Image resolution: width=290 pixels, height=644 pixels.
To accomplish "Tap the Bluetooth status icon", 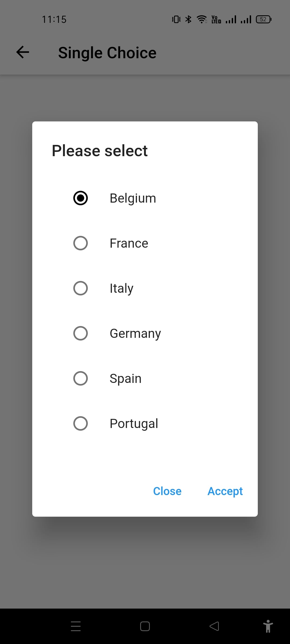I will pyautogui.click(x=189, y=19).
